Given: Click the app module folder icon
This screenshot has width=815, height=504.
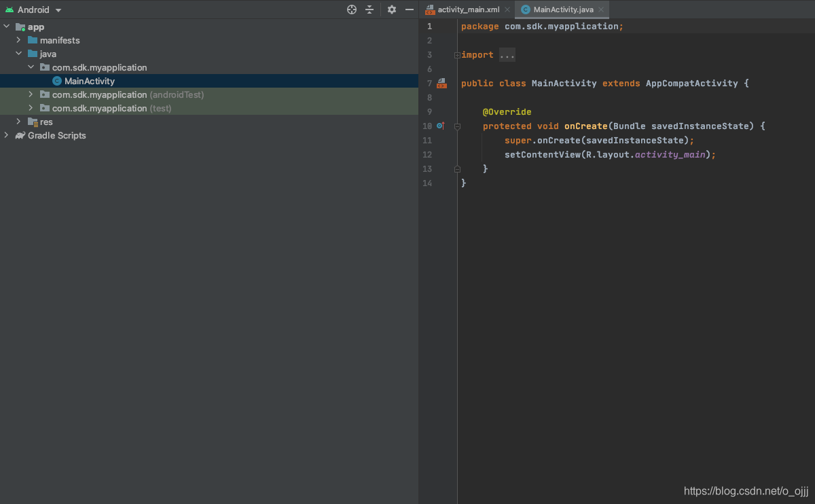Looking at the screenshot, I should click(20, 26).
